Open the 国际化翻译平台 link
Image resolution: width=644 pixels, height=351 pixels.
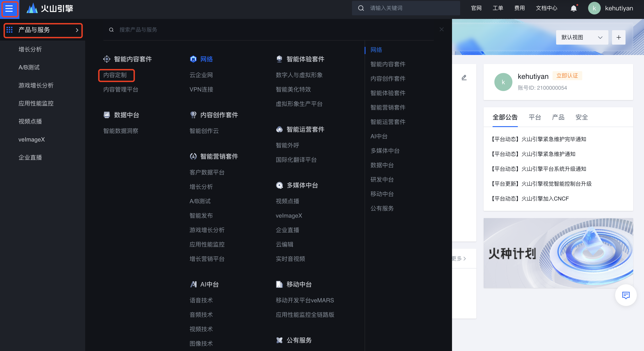pyautogui.click(x=296, y=160)
